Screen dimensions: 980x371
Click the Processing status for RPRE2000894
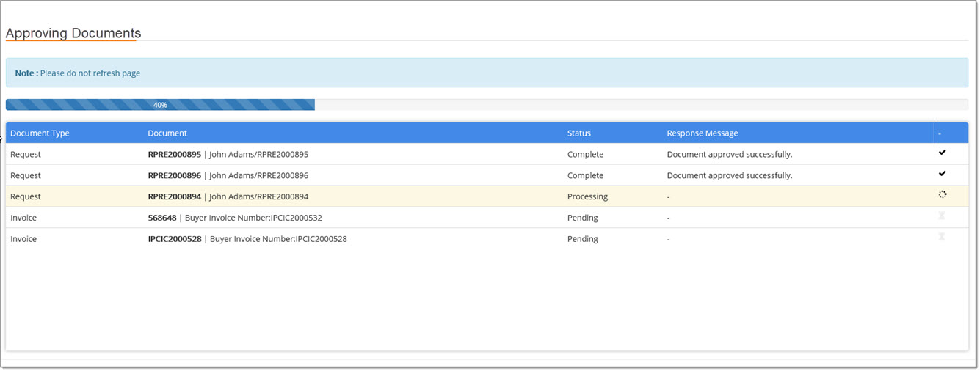coord(587,197)
